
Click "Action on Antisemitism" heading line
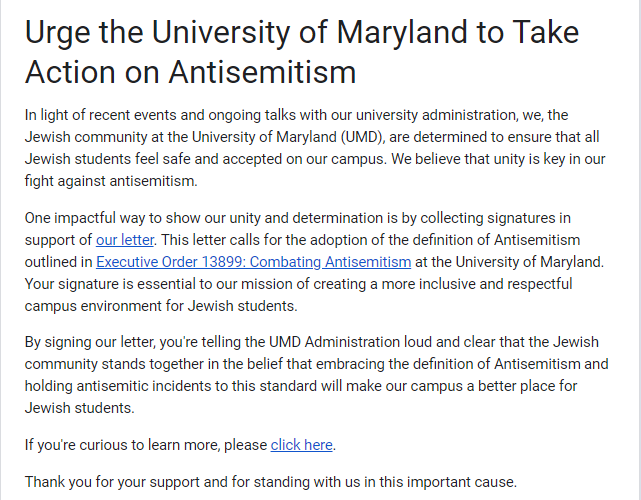(191, 72)
